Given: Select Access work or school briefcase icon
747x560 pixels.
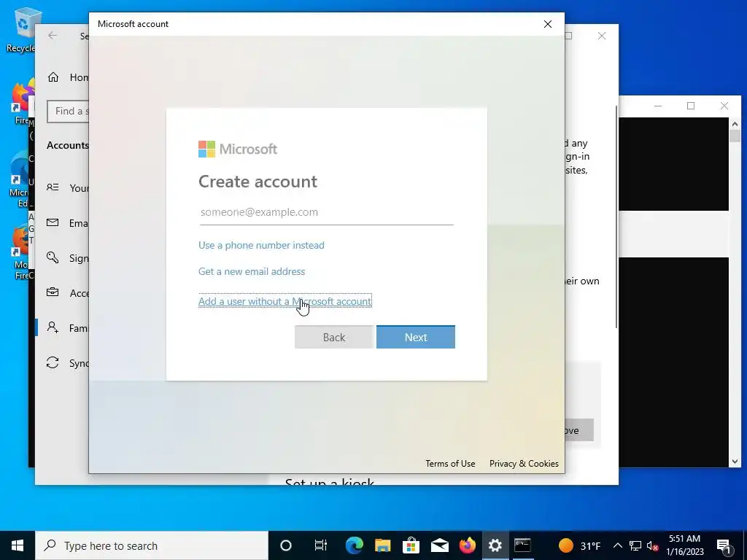Looking at the screenshot, I should pyautogui.click(x=53, y=292).
